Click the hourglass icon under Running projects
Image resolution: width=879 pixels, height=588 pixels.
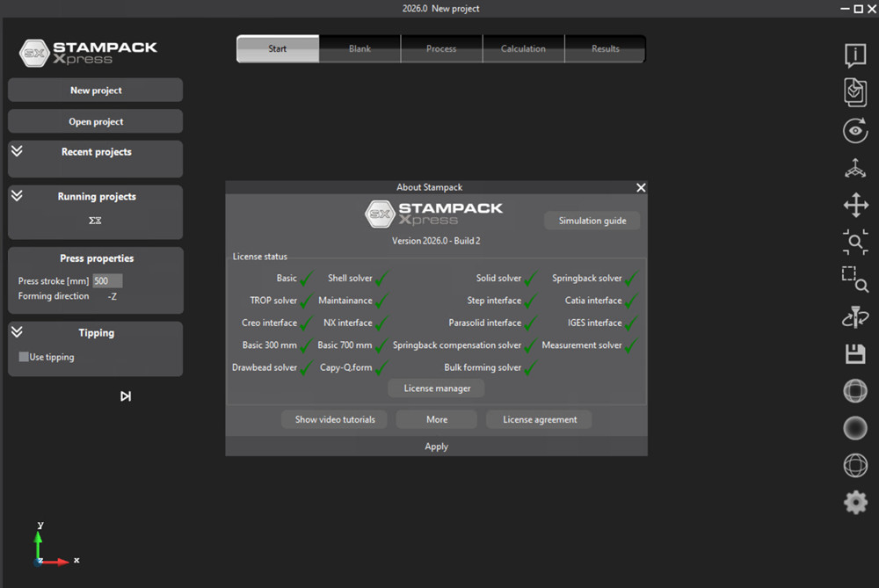point(95,221)
